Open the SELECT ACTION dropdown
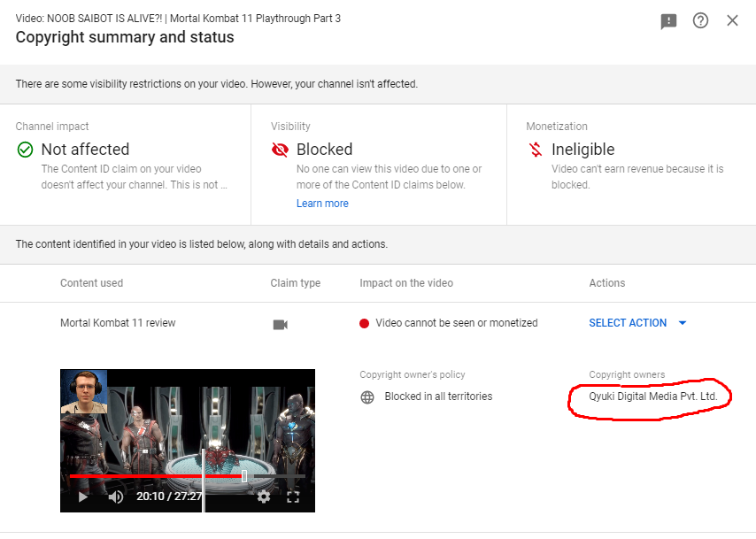This screenshot has height=539, width=756. click(x=637, y=323)
